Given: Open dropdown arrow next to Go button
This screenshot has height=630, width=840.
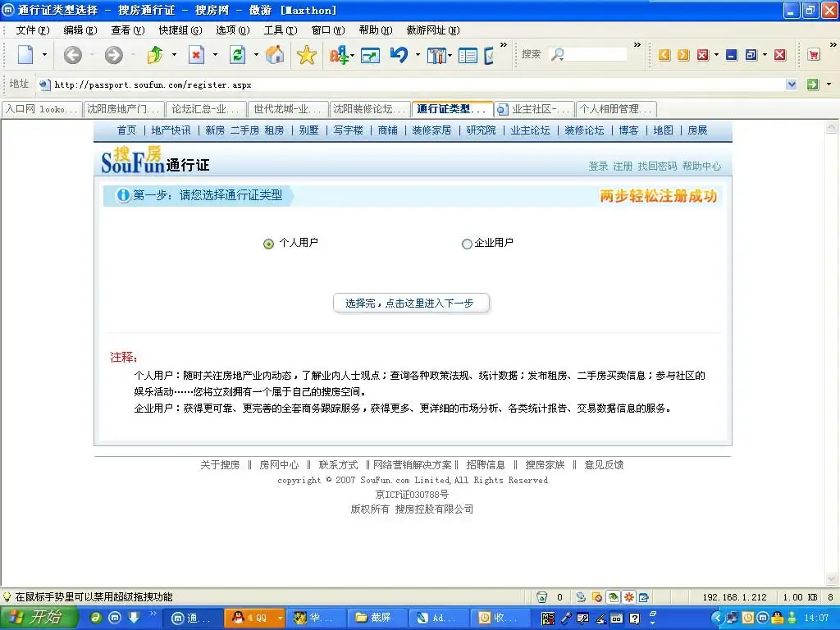Looking at the screenshot, I should (829, 84).
